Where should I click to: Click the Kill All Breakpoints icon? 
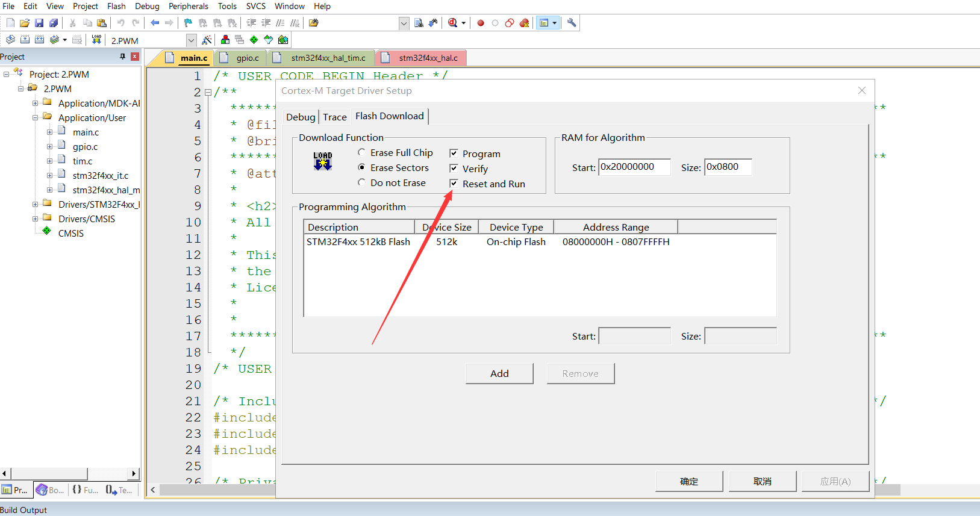click(x=524, y=23)
